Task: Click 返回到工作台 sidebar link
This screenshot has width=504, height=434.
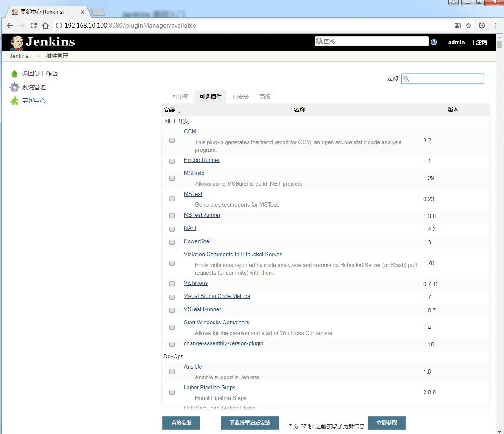Action: click(39, 74)
